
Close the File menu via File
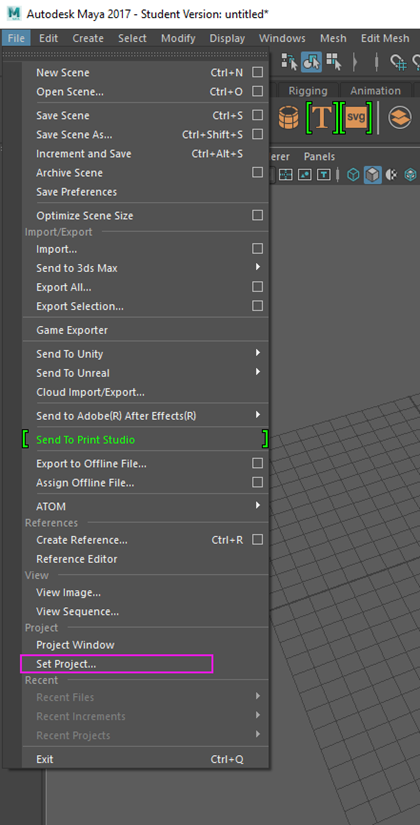(x=16, y=38)
